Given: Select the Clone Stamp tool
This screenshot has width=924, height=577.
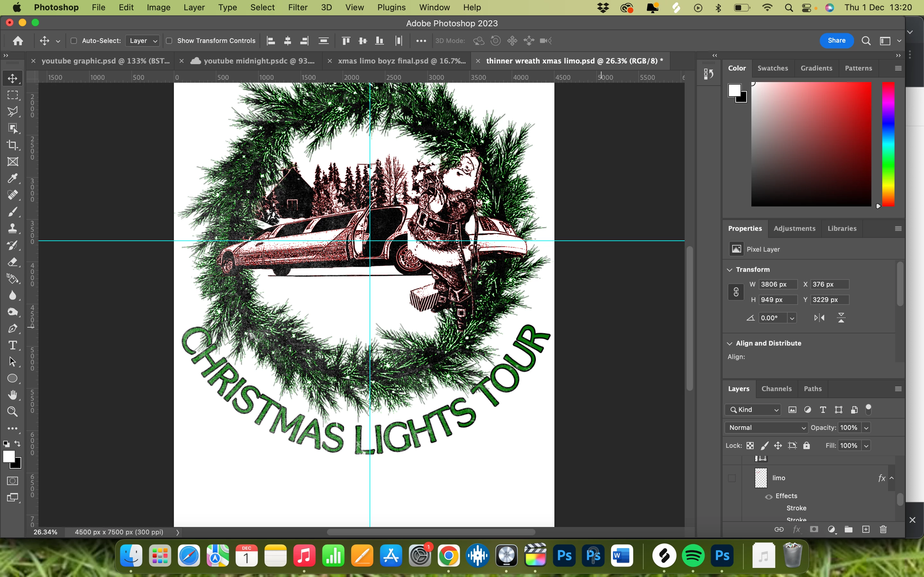Looking at the screenshot, I should pos(13,228).
